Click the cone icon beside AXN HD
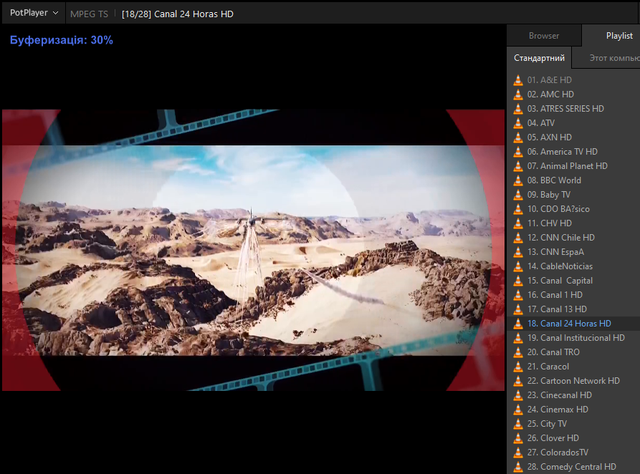 [518, 137]
